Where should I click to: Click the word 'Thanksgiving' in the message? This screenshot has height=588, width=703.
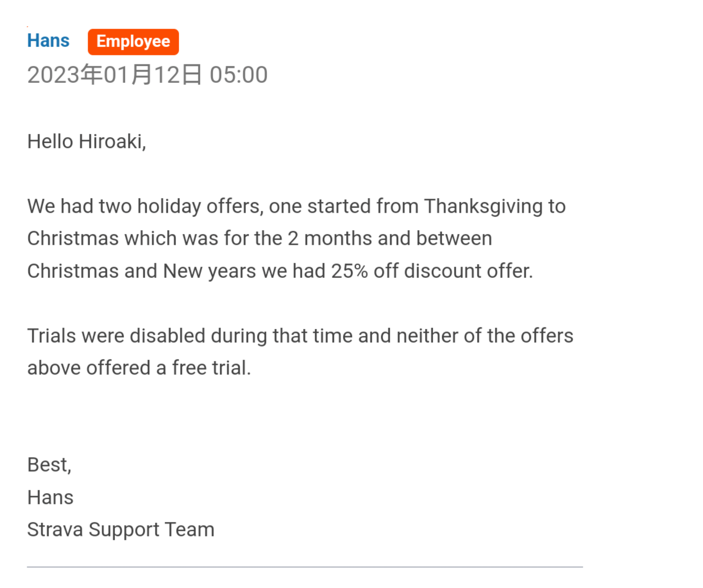pyautogui.click(x=483, y=206)
